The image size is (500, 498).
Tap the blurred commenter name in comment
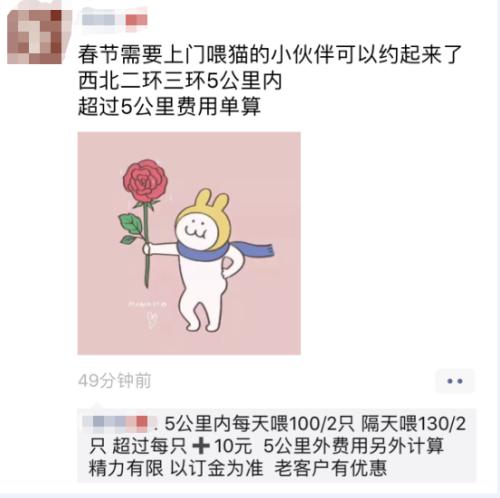tap(119, 422)
